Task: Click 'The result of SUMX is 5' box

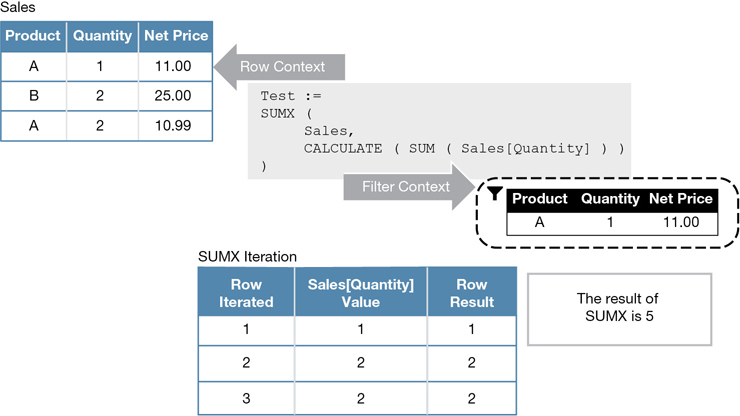Action: pos(619,309)
